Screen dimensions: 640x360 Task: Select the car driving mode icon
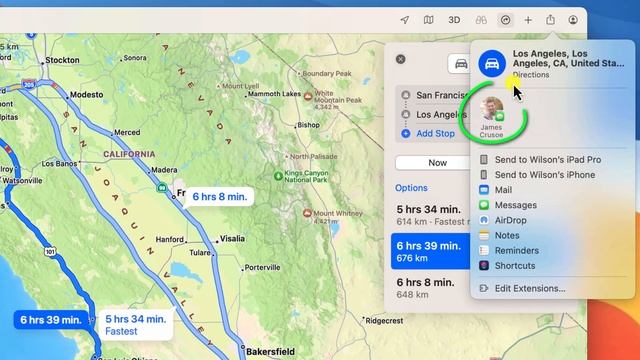(x=460, y=64)
